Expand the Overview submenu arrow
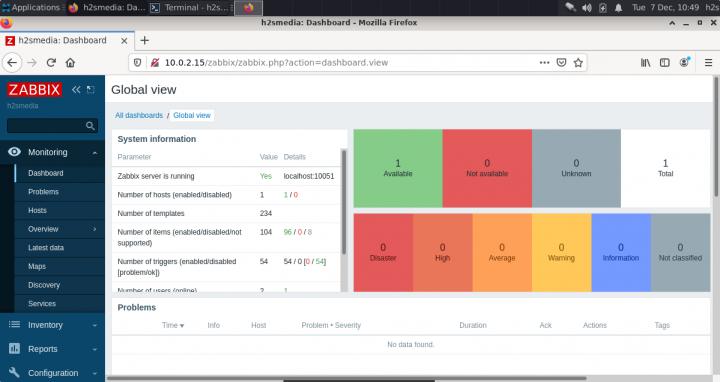Image resolution: width=720 pixels, height=382 pixels. [95, 229]
